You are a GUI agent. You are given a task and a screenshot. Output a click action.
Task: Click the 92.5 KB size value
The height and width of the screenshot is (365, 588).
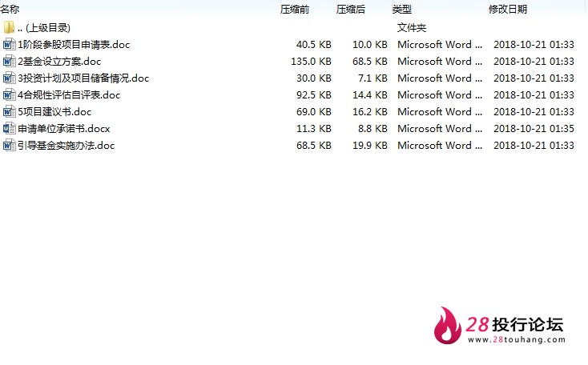314,95
